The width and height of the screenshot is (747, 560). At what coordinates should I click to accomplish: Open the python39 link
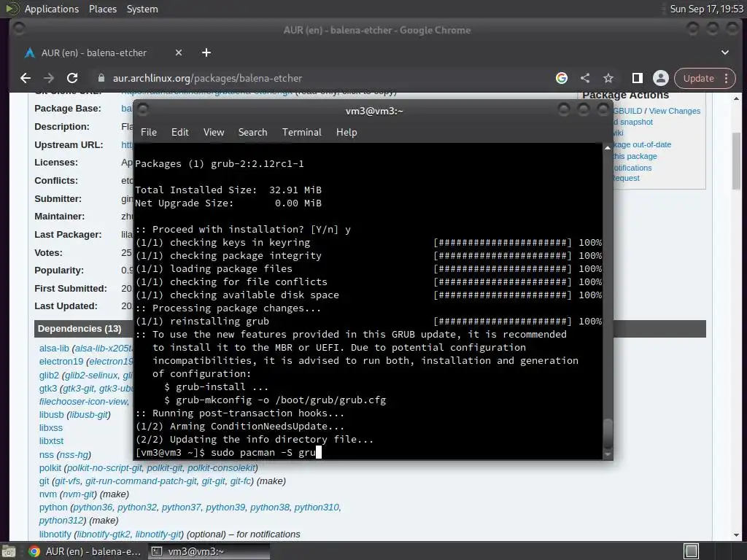tap(225, 507)
